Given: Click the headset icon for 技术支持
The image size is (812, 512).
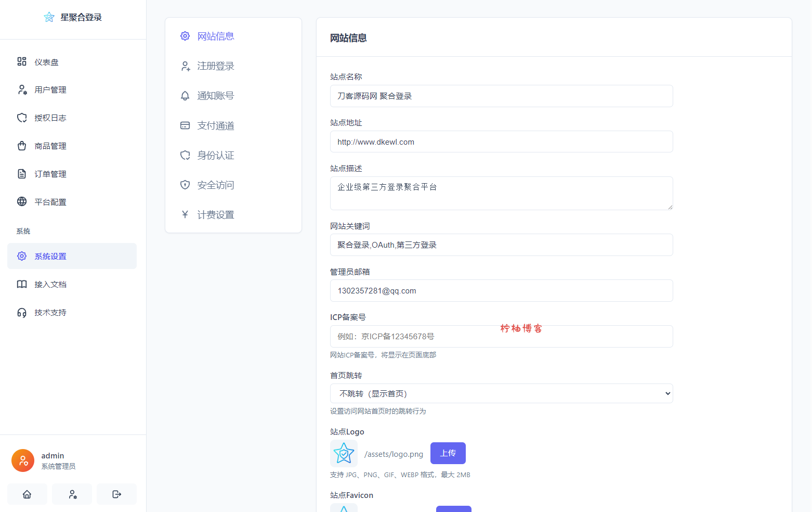Looking at the screenshot, I should (x=22, y=313).
